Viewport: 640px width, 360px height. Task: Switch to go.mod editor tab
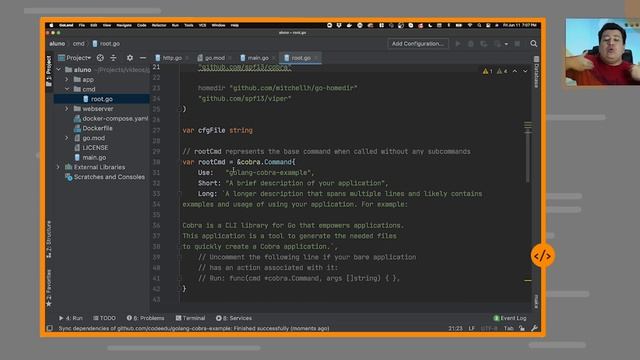click(214, 58)
